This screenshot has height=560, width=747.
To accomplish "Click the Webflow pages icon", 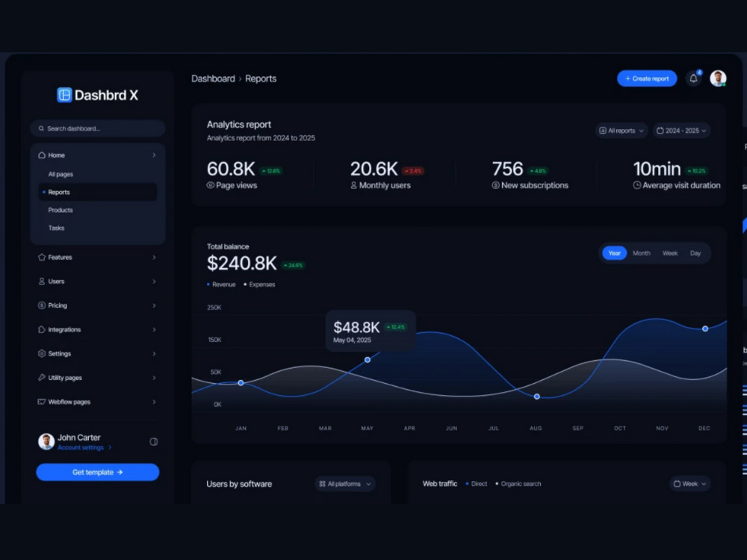I will (x=41, y=402).
